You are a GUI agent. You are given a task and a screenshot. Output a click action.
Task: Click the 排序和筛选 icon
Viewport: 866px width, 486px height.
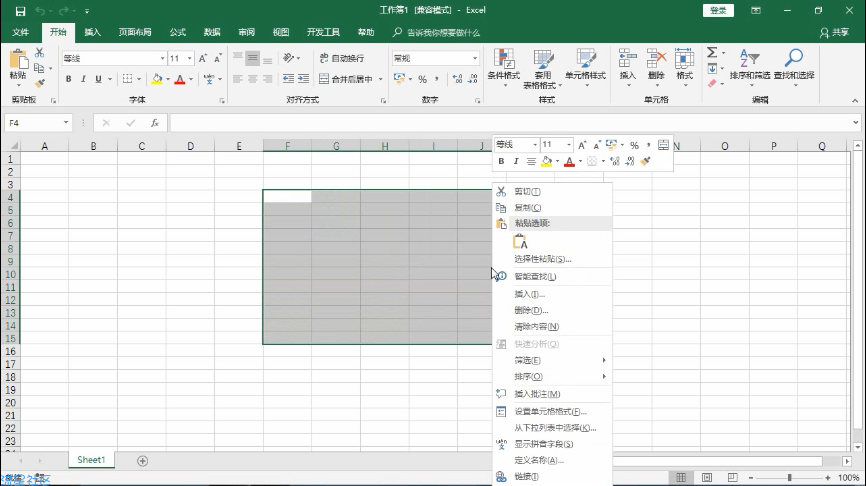click(x=747, y=59)
